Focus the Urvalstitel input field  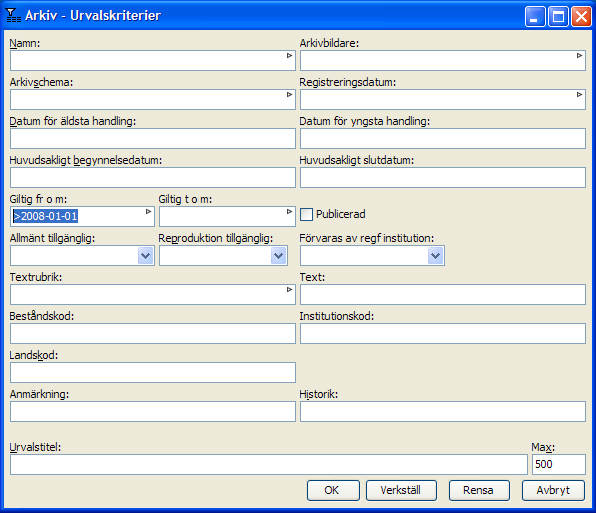(x=269, y=464)
